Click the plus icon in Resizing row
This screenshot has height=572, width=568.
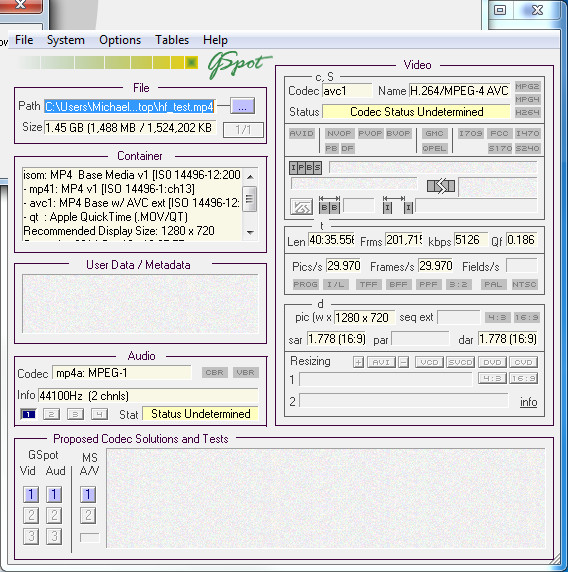coord(358,362)
